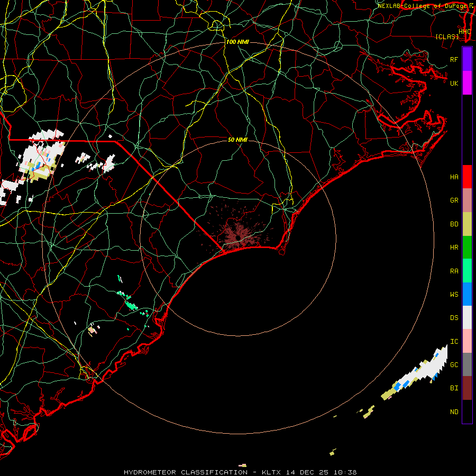Screen dimensions: 476x476
Task: Select the BD yellow legend block
Action: 467,224
